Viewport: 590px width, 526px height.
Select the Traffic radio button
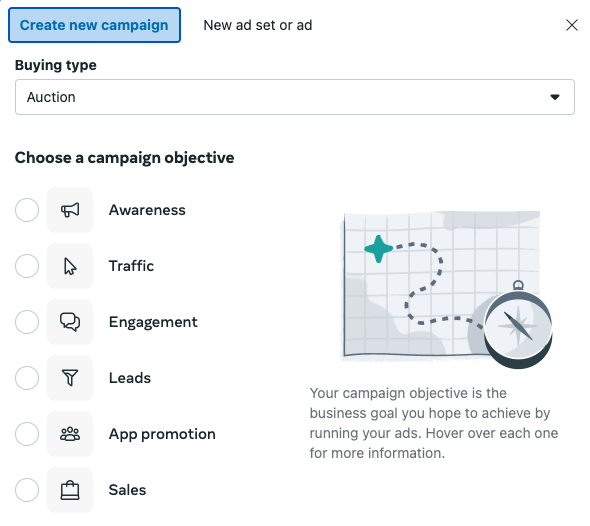(27, 266)
